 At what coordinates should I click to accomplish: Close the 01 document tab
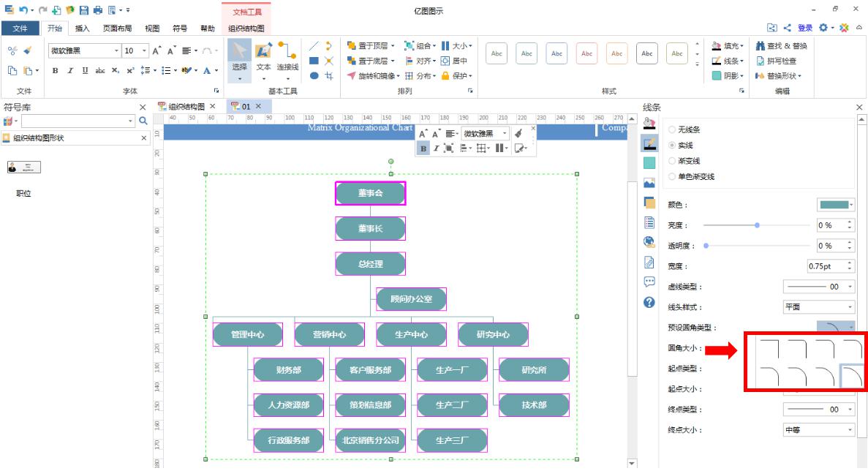(x=258, y=106)
